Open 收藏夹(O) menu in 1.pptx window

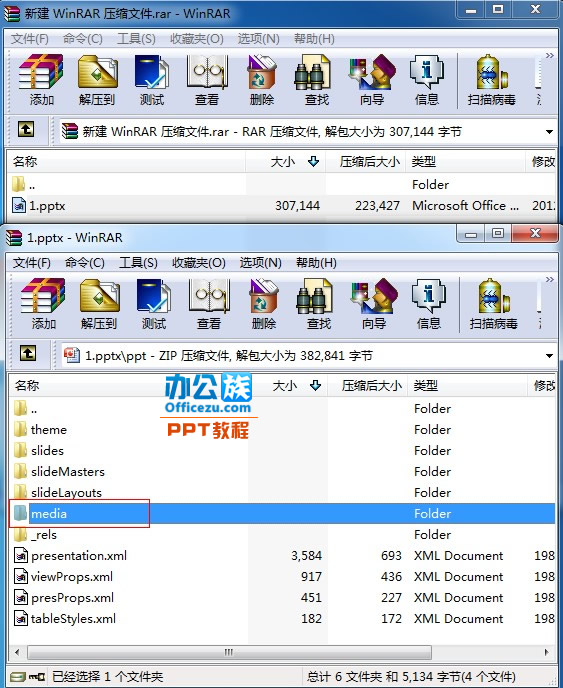[199, 262]
